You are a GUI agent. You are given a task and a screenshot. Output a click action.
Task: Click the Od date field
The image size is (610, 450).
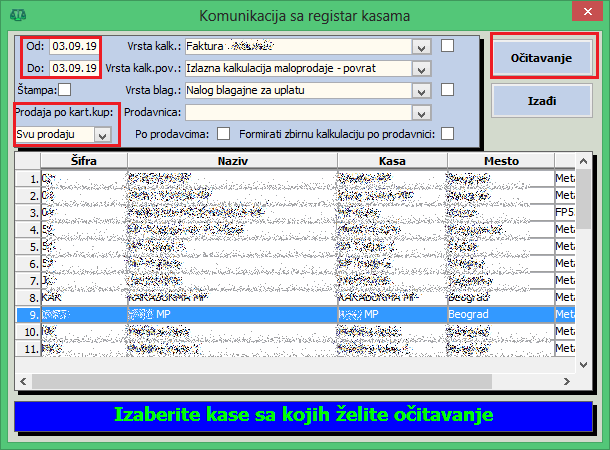(74, 46)
